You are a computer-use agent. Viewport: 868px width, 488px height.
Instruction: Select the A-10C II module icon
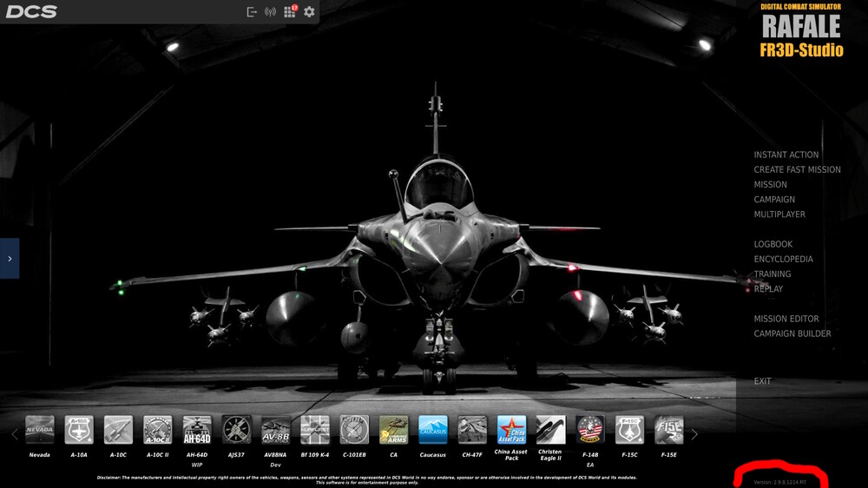158,430
